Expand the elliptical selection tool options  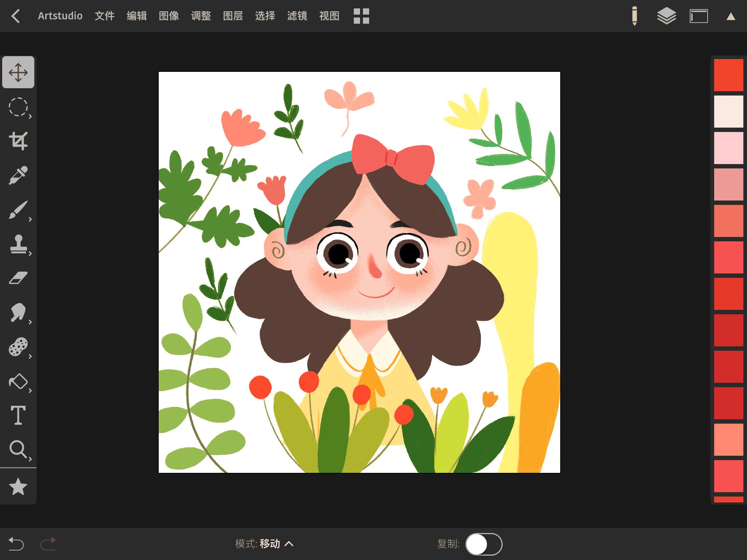[x=30, y=116]
